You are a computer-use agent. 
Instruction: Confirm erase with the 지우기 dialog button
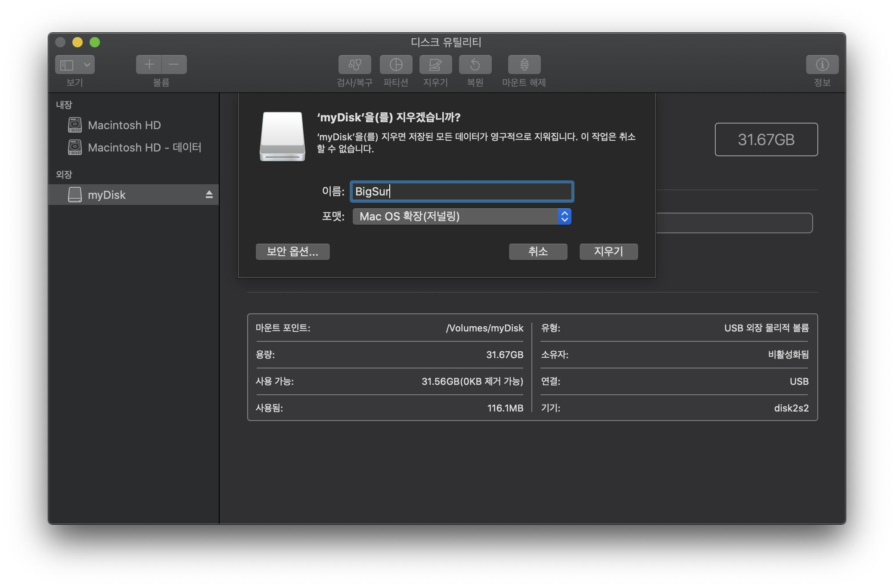point(608,252)
